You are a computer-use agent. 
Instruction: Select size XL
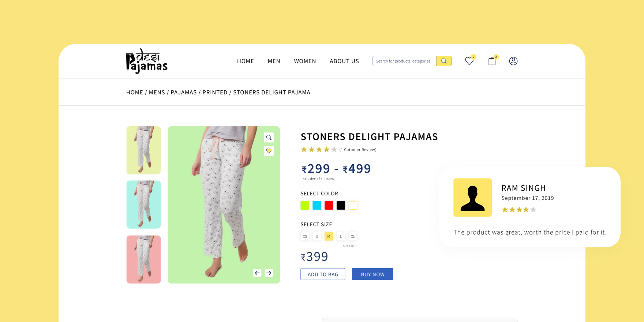353,236
